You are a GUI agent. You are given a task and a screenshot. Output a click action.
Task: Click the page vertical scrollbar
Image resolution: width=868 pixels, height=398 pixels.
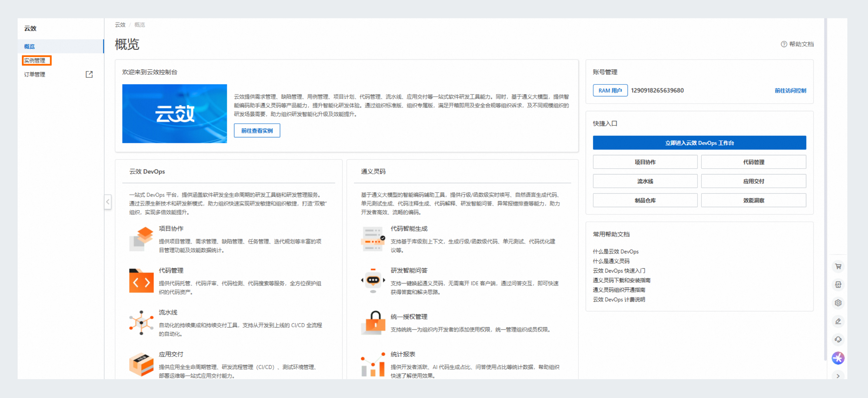coord(825,189)
